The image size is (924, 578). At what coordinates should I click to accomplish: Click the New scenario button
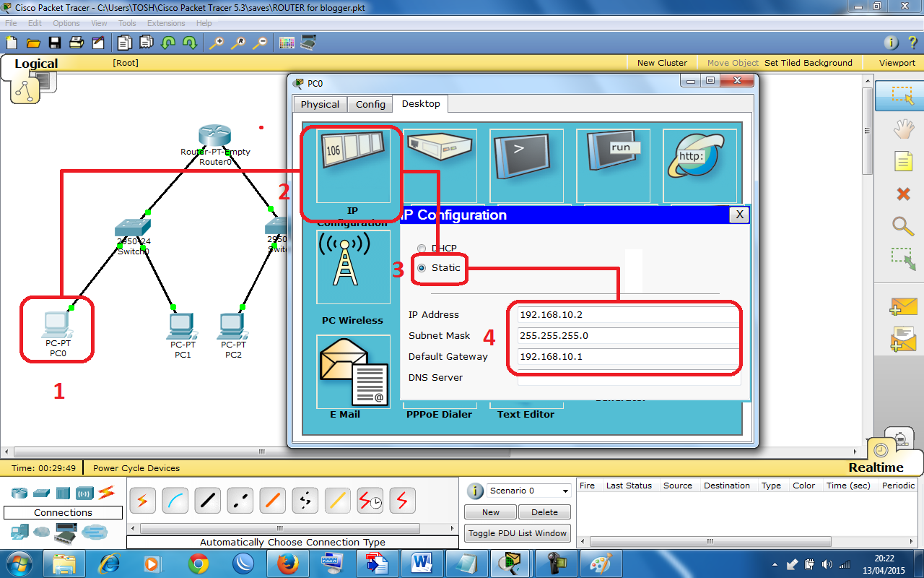pyautogui.click(x=491, y=512)
